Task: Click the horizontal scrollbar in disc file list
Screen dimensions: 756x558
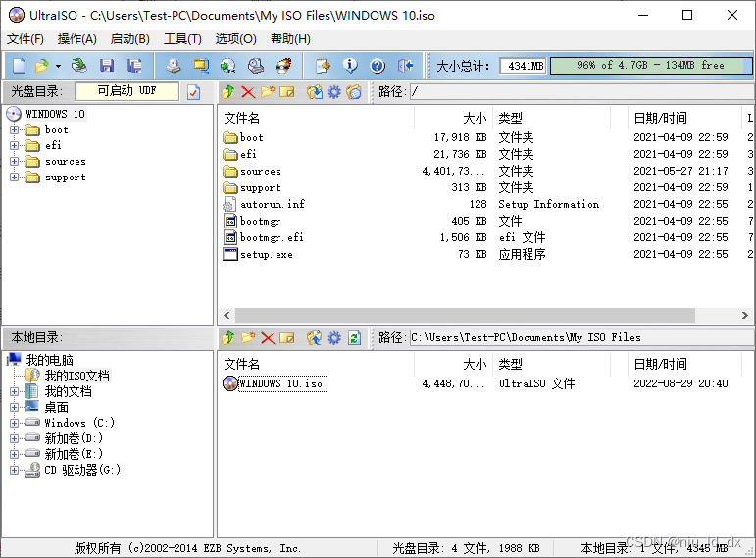Action: click(x=465, y=316)
